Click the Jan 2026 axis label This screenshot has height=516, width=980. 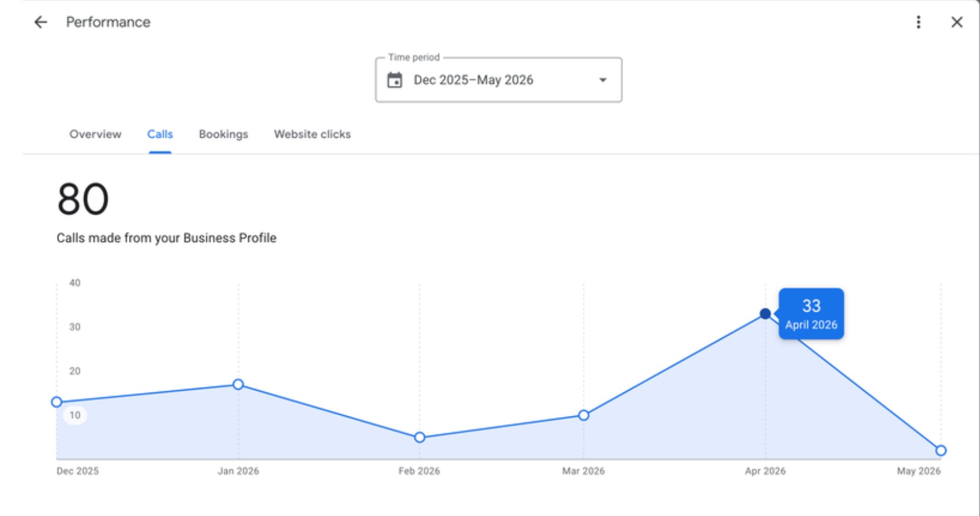click(238, 471)
